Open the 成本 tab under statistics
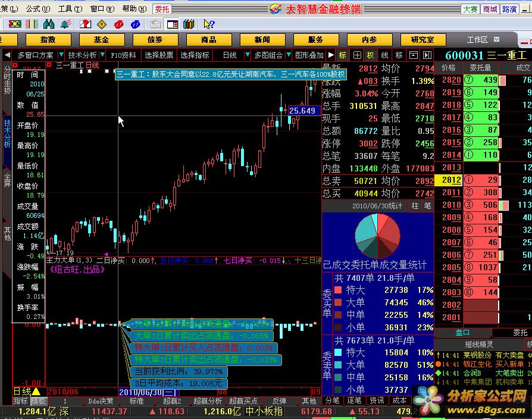 point(399,401)
